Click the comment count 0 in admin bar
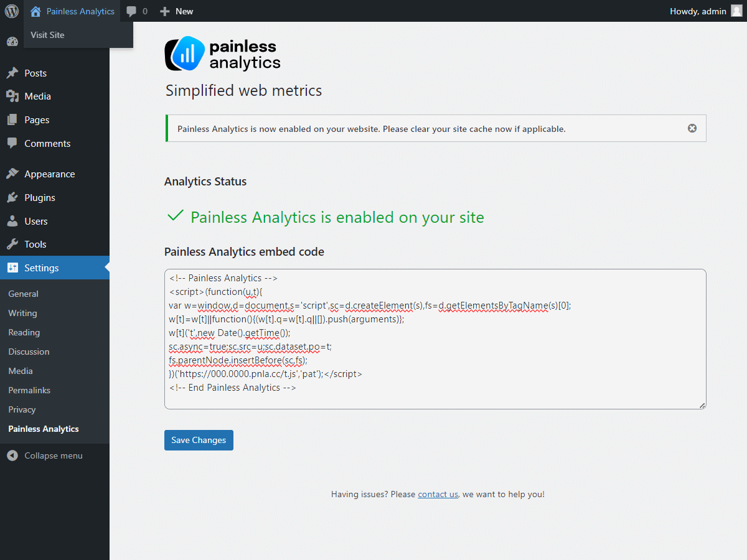 (x=145, y=11)
